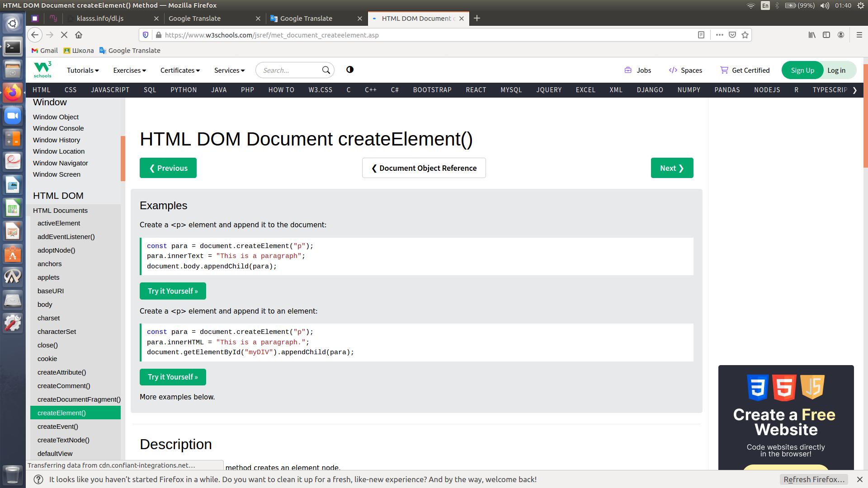Click the W3Schools logo icon
868x488 pixels.
click(42, 70)
